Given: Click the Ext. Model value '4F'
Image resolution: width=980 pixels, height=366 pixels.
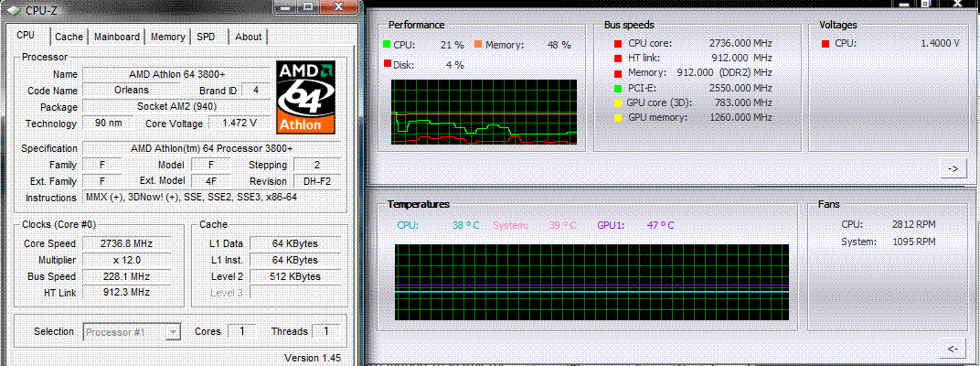Looking at the screenshot, I should (212, 181).
